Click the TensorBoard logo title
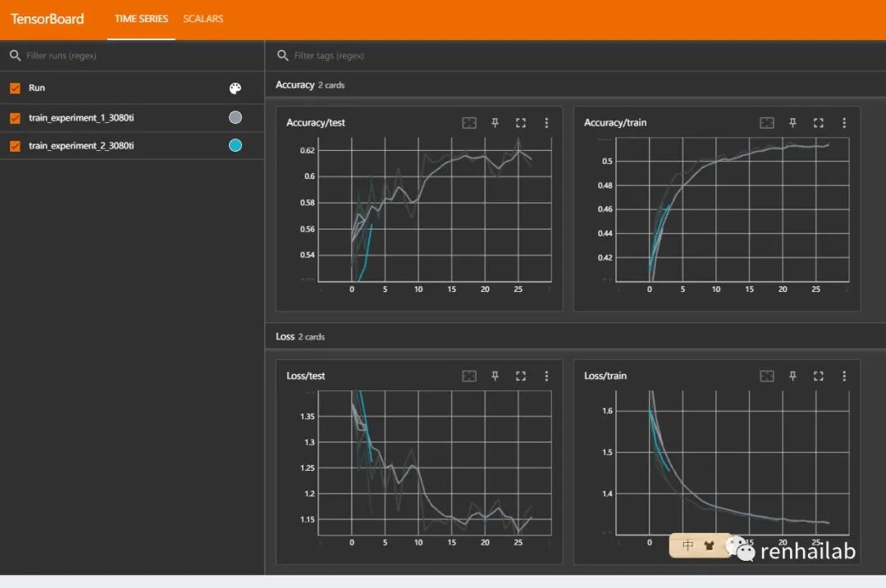This screenshot has height=588, width=886. [x=48, y=19]
